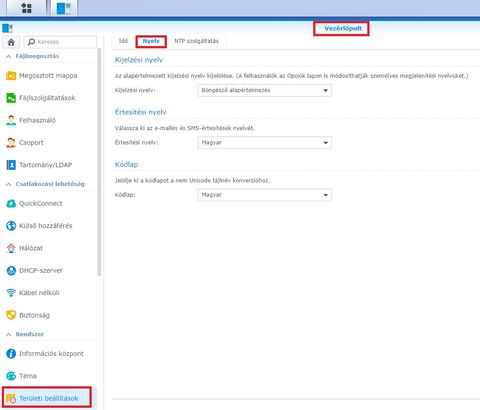
Task: Click the Keresés search field
Action: click(60, 42)
